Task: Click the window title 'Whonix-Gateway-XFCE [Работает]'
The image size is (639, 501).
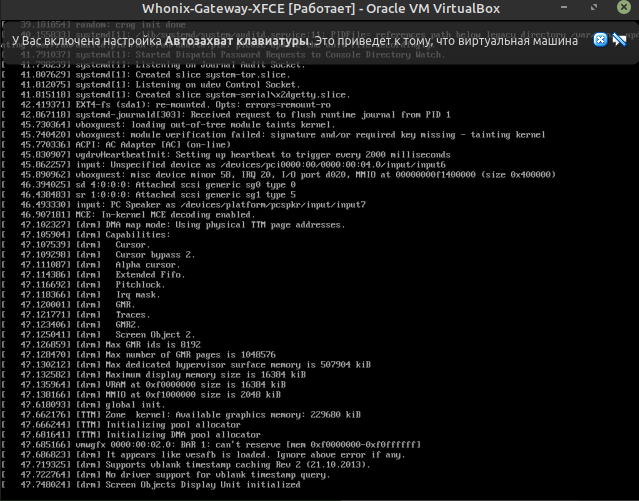Action: tap(249, 8)
